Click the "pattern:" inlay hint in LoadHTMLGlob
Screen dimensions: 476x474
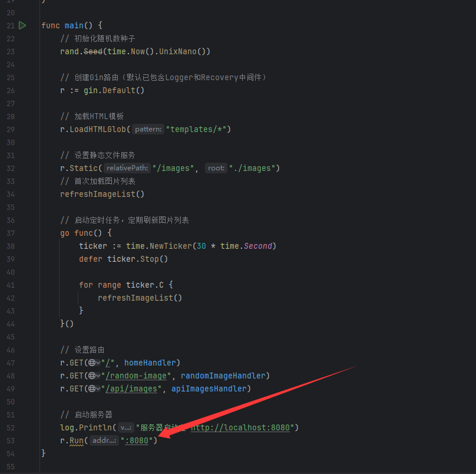148,129
